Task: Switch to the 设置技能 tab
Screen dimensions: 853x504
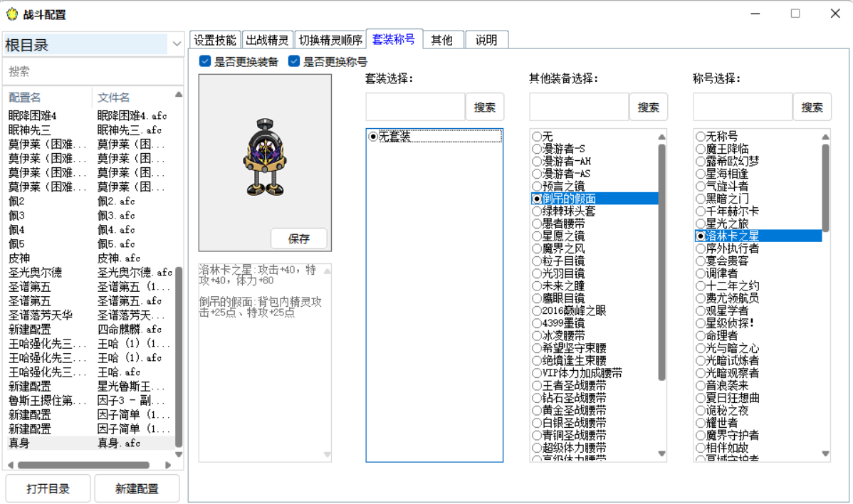Action: coord(215,40)
